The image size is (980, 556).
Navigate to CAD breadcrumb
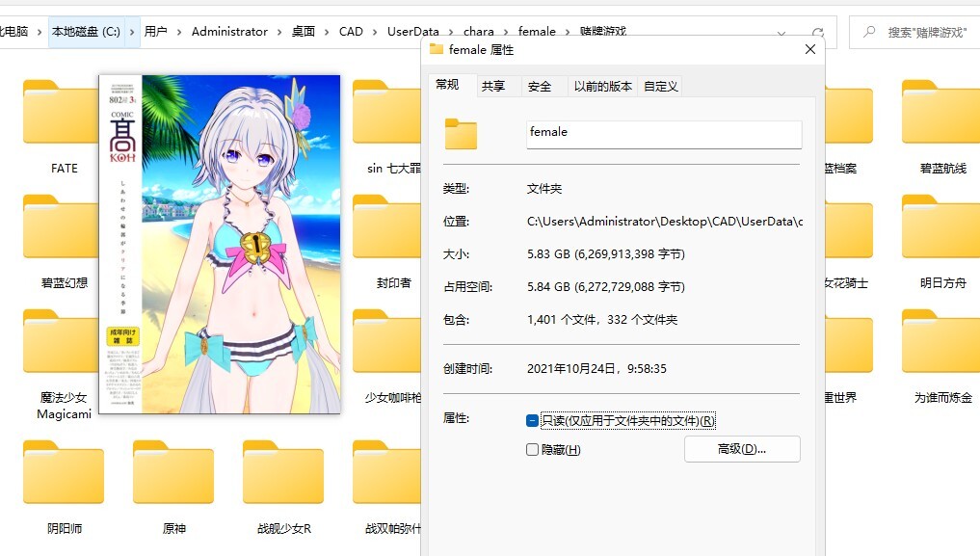point(351,31)
